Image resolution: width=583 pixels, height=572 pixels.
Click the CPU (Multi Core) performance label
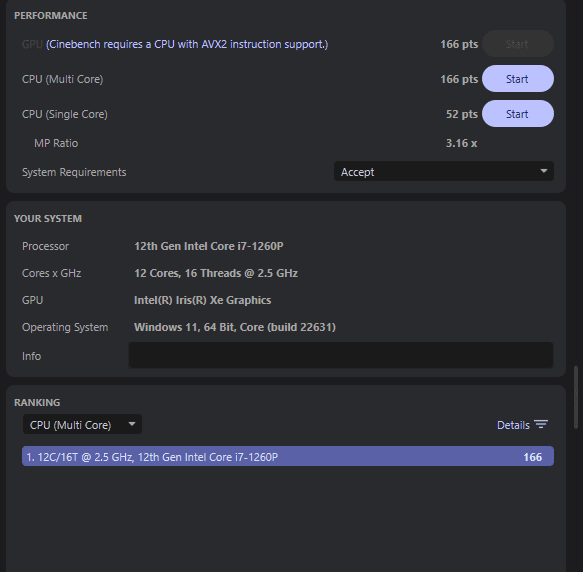click(x=62, y=79)
